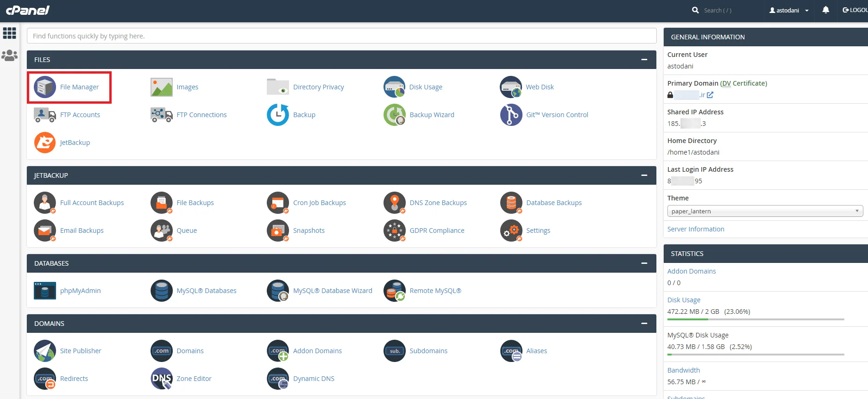
Task: Click the Git Version Control icon
Action: [x=511, y=115]
